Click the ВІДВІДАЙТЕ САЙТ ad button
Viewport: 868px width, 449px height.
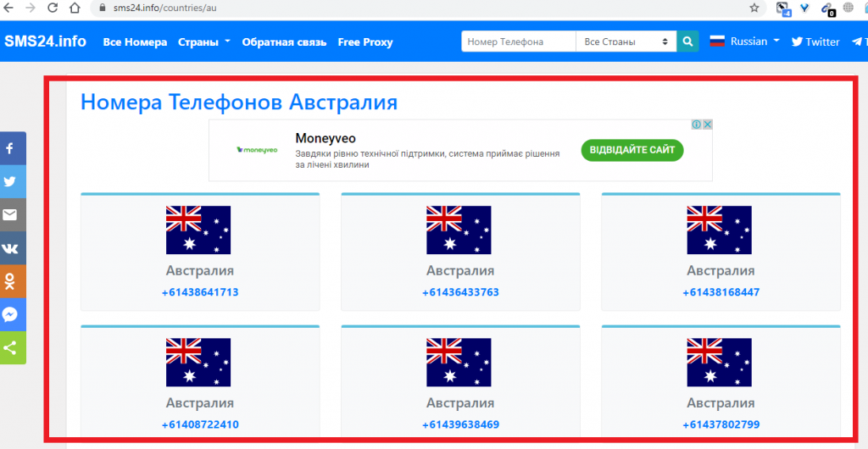[632, 150]
